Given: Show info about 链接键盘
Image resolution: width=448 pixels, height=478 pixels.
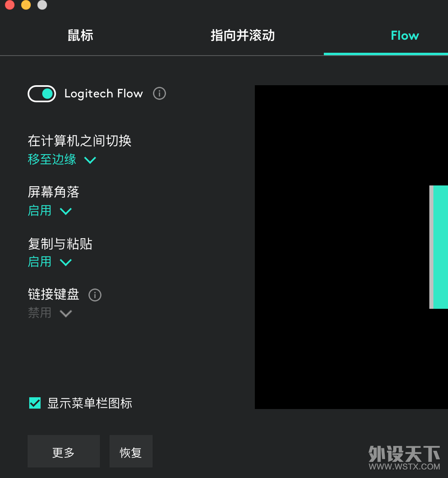Looking at the screenshot, I should (x=95, y=295).
